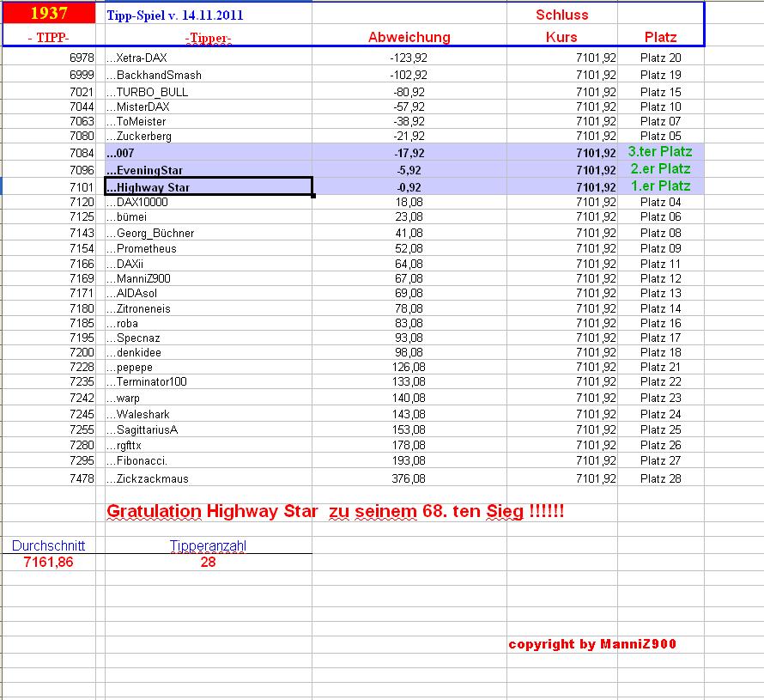This screenshot has width=764, height=700.
Task: Click the fill handle of the selected cell
Action: pyautogui.click(x=312, y=196)
